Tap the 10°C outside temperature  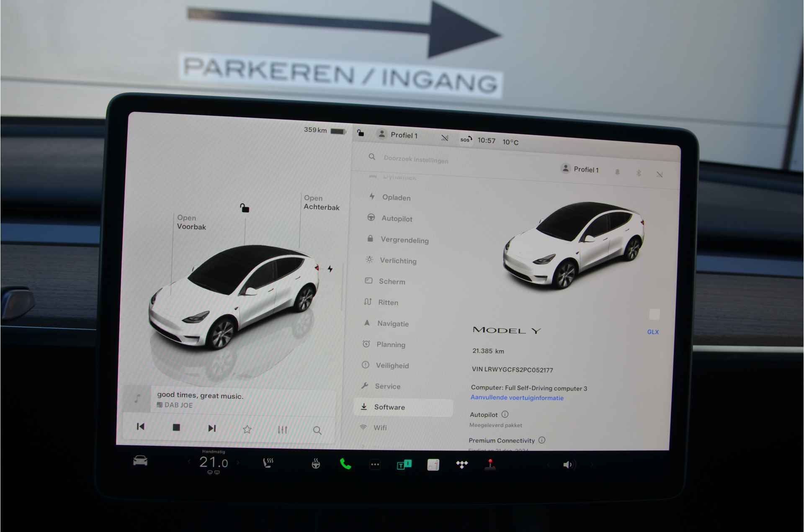(x=510, y=142)
